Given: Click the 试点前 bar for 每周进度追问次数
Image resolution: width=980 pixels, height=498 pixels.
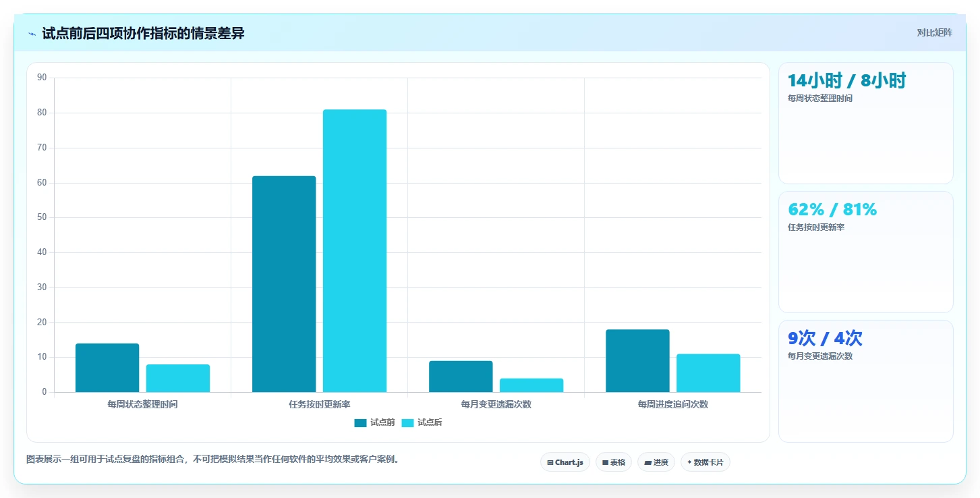Looking at the screenshot, I should pyautogui.click(x=637, y=361).
